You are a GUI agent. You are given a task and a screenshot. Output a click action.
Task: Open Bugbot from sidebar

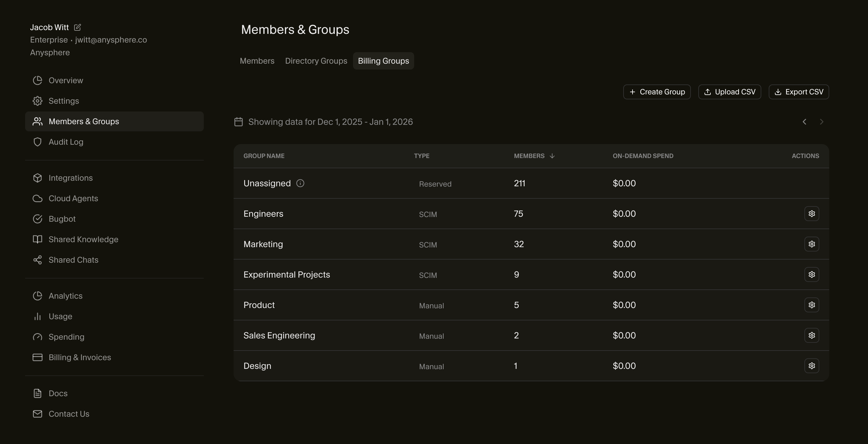point(62,219)
